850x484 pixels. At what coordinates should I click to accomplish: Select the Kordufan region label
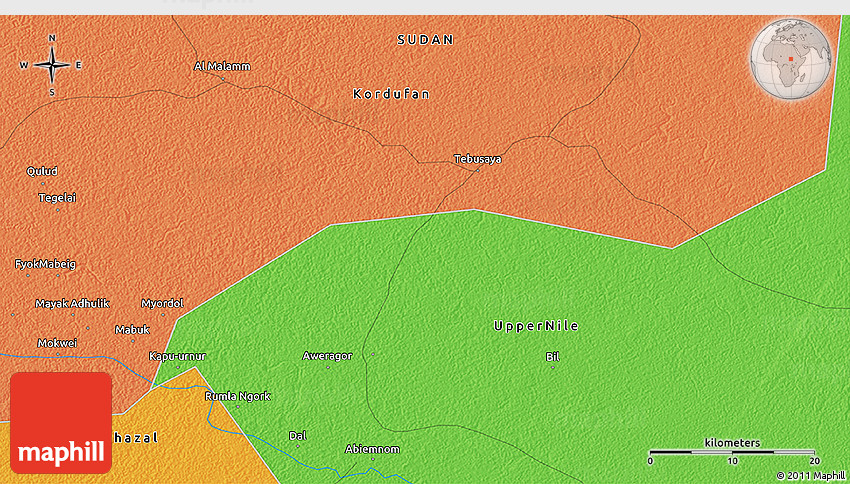[x=391, y=94]
